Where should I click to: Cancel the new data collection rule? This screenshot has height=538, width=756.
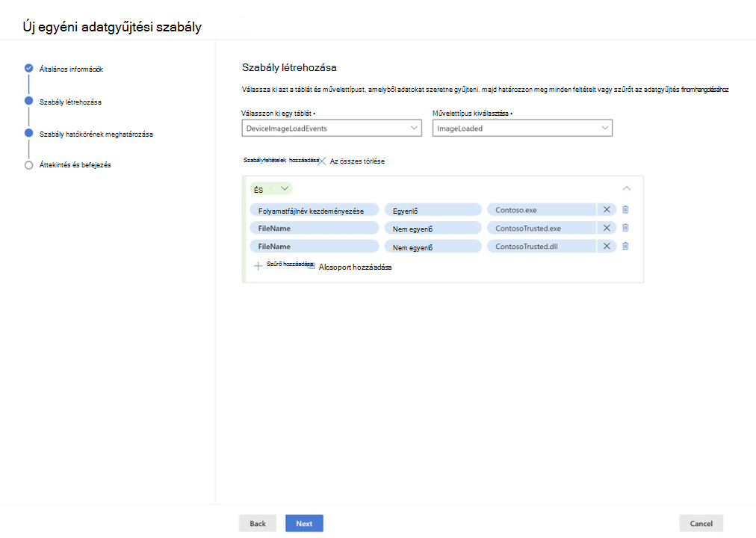click(x=701, y=523)
